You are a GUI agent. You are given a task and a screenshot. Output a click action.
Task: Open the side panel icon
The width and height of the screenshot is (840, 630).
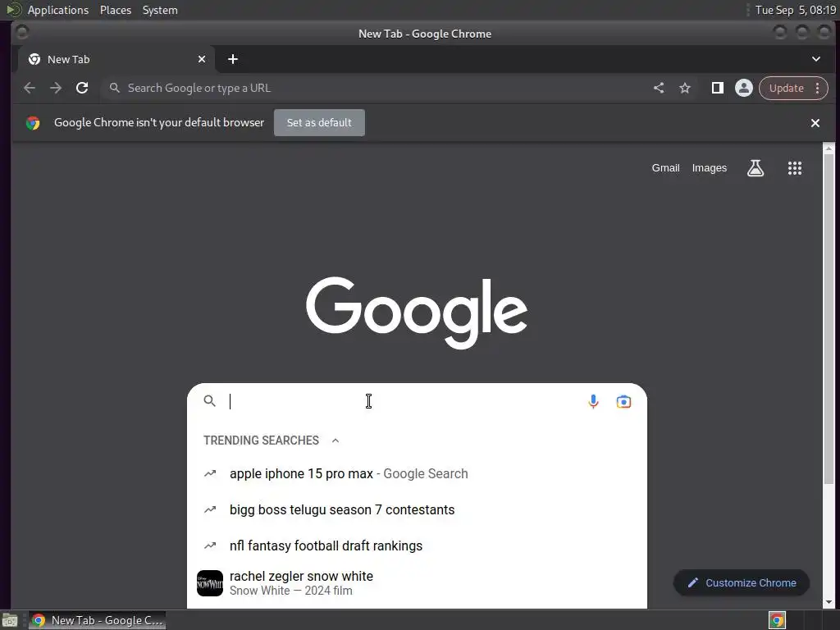717,88
